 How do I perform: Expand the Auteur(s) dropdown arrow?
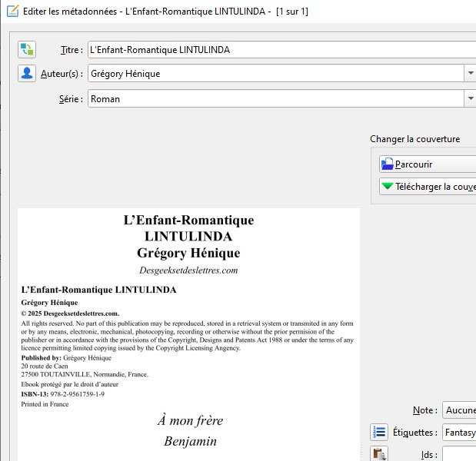pos(470,73)
